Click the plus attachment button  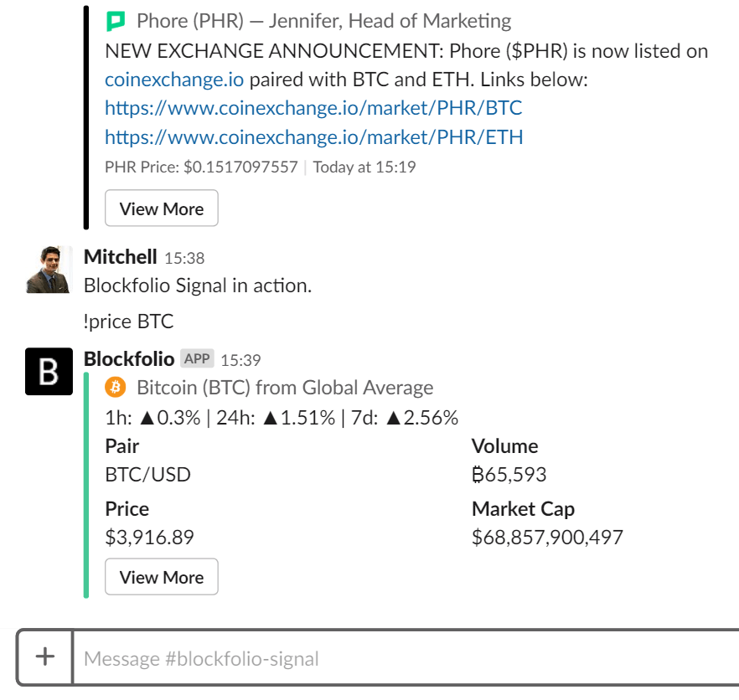coord(45,657)
